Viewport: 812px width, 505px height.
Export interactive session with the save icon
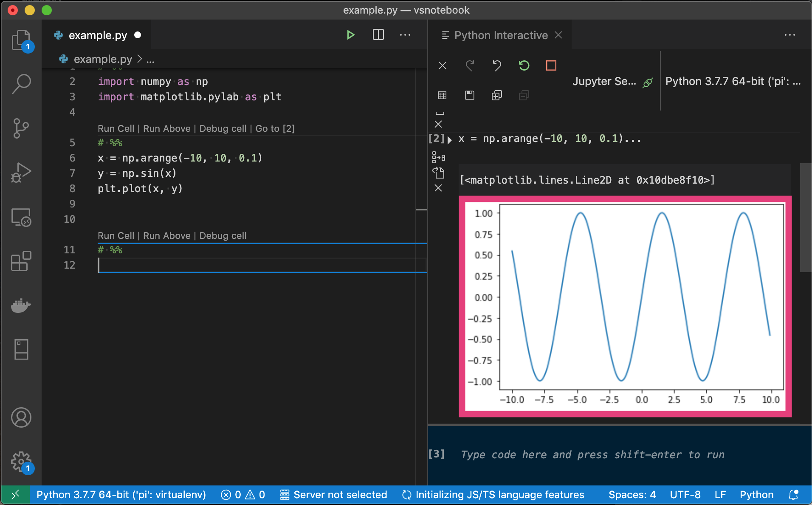tap(470, 95)
